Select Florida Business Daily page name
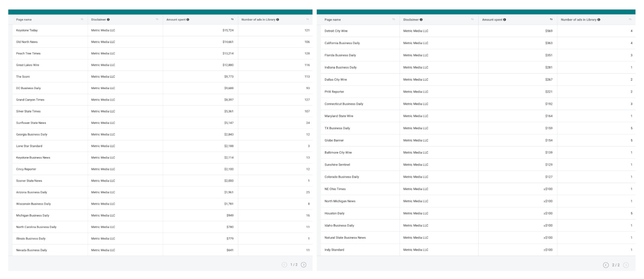 pyautogui.click(x=340, y=55)
